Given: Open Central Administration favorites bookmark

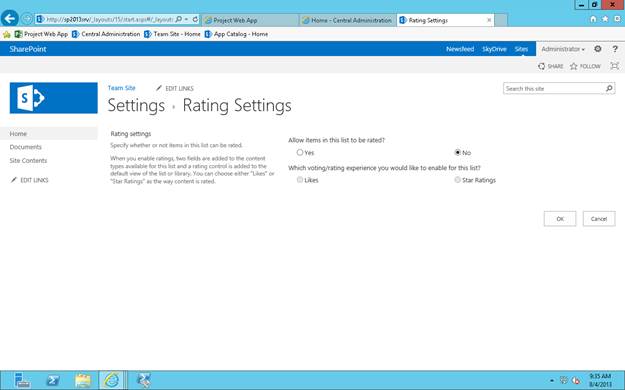Looking at the screenshot, I should [x=106, y=34].
